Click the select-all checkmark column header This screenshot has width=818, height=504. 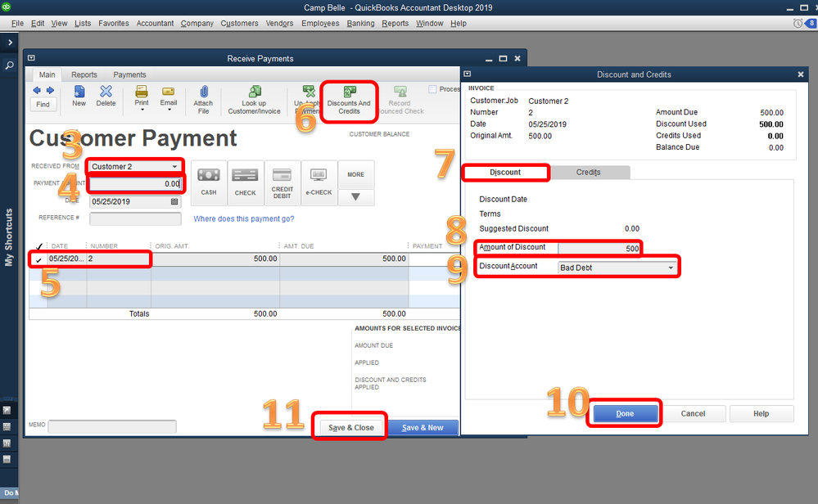(38, 246)
